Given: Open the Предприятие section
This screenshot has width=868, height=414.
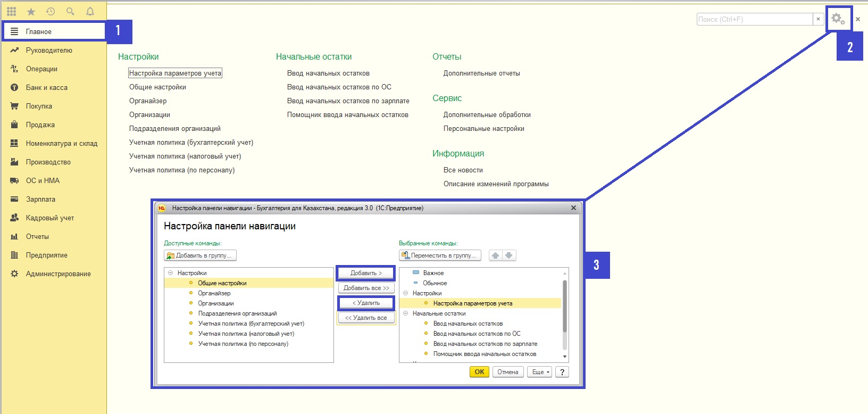Looking at the screenshot, I should coord(54,255).
